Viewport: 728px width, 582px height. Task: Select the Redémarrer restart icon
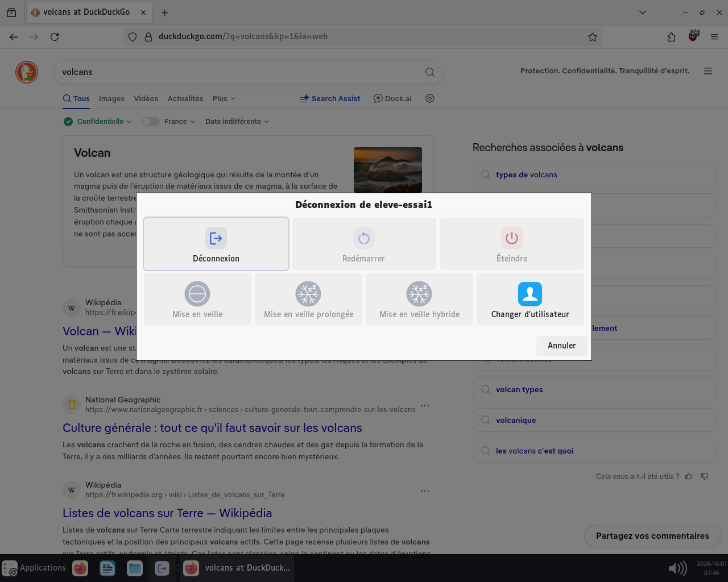(x=364, y=238)
